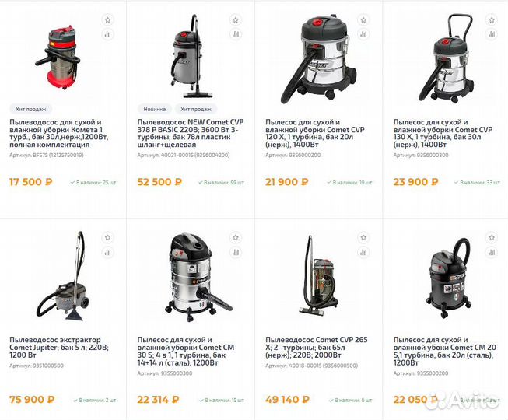
Task: Open Comet CVP 378 P BASIC title
Action: tap(191, 133)
